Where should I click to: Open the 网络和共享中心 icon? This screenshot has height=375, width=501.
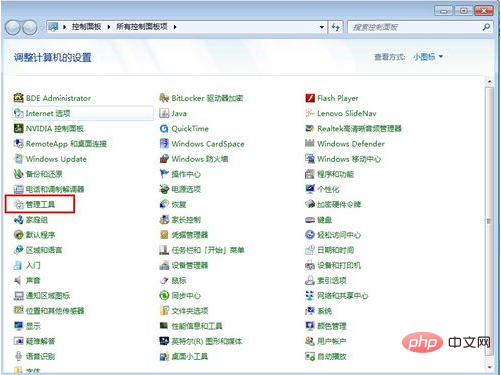tap(310, 296)
